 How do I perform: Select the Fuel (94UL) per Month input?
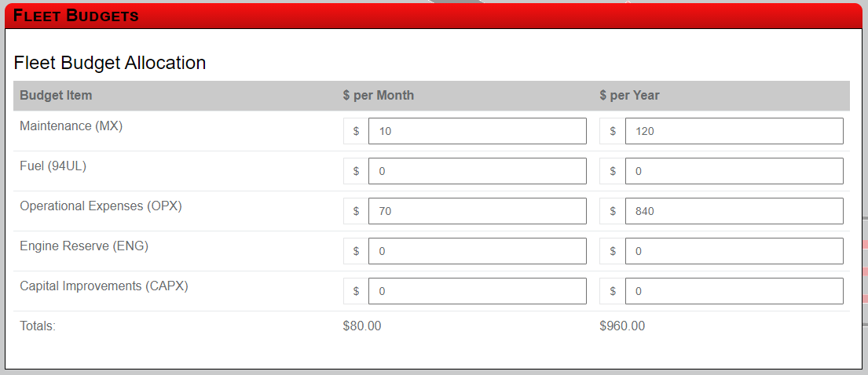click(477, 171)
